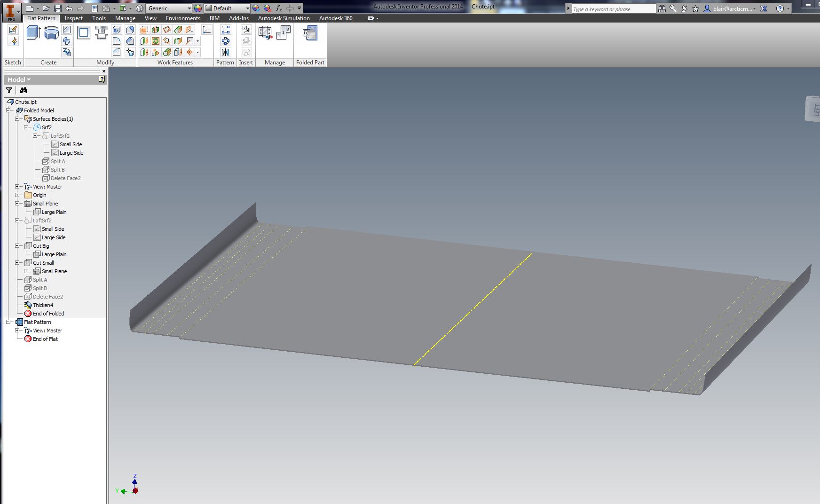
Task: Switch to the Manage tab
Action: pos(125,18)
